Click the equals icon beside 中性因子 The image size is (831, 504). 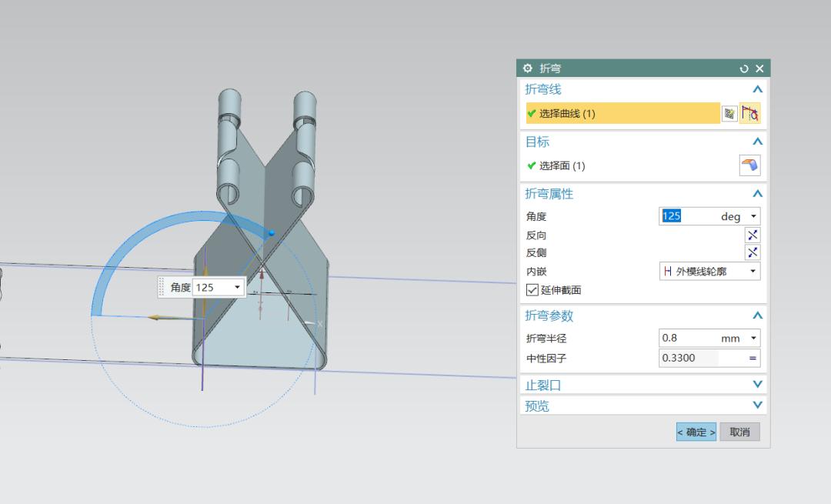point(753,358)
